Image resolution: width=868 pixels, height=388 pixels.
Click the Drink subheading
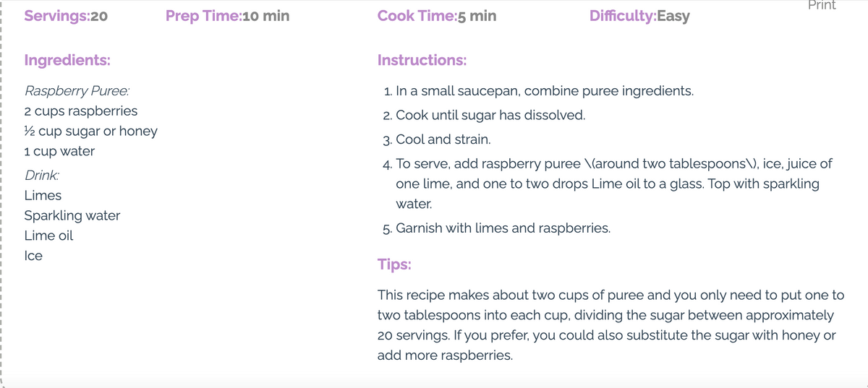42,176
